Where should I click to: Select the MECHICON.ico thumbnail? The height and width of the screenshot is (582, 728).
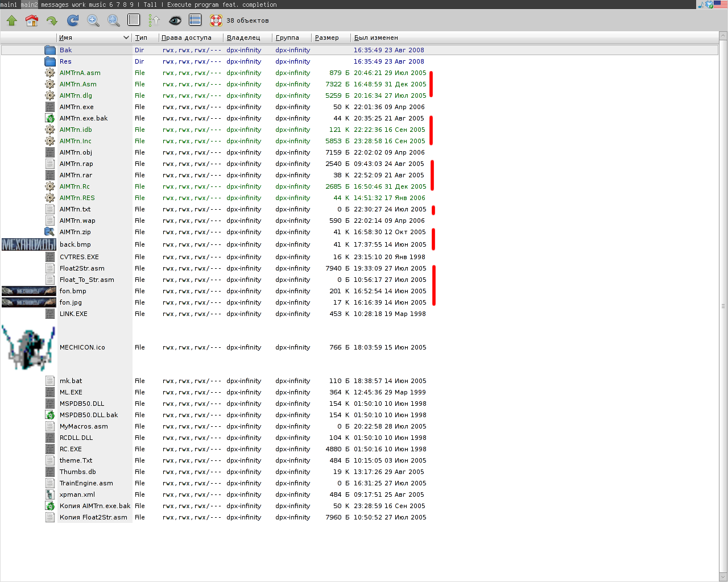[28, 347]
